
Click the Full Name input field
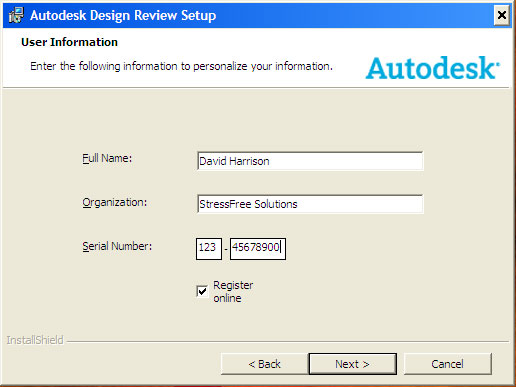[x=310, y=161]
